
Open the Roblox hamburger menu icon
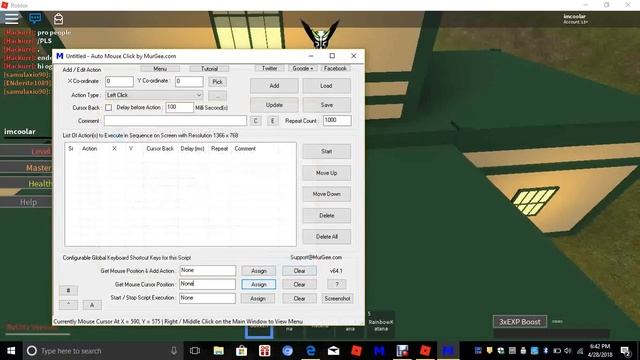tap(11, 19)
